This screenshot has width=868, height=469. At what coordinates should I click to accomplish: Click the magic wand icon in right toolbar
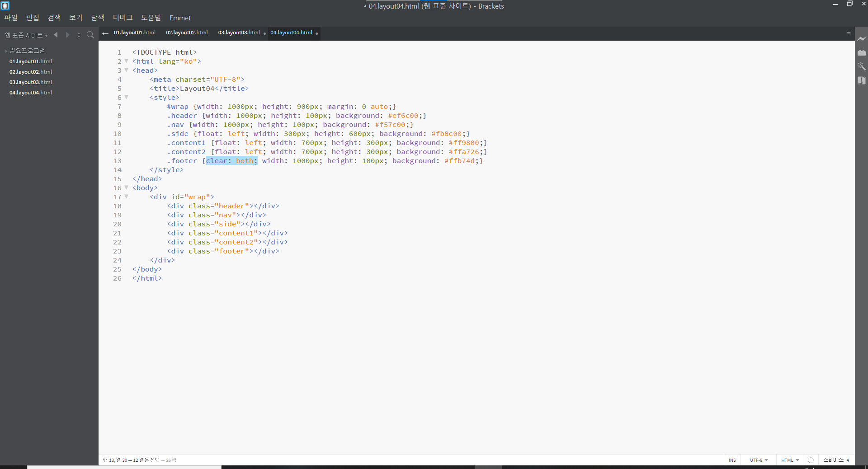pos(862,66)
